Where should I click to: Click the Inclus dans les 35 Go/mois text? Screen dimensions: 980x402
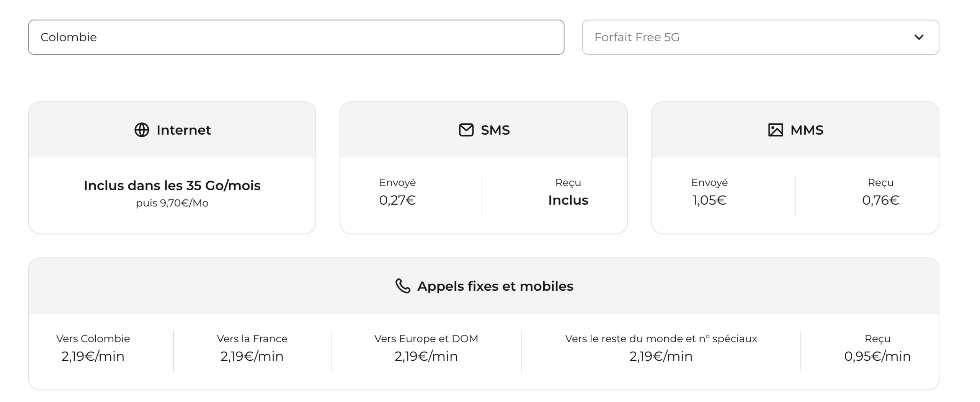pos(172,185)
